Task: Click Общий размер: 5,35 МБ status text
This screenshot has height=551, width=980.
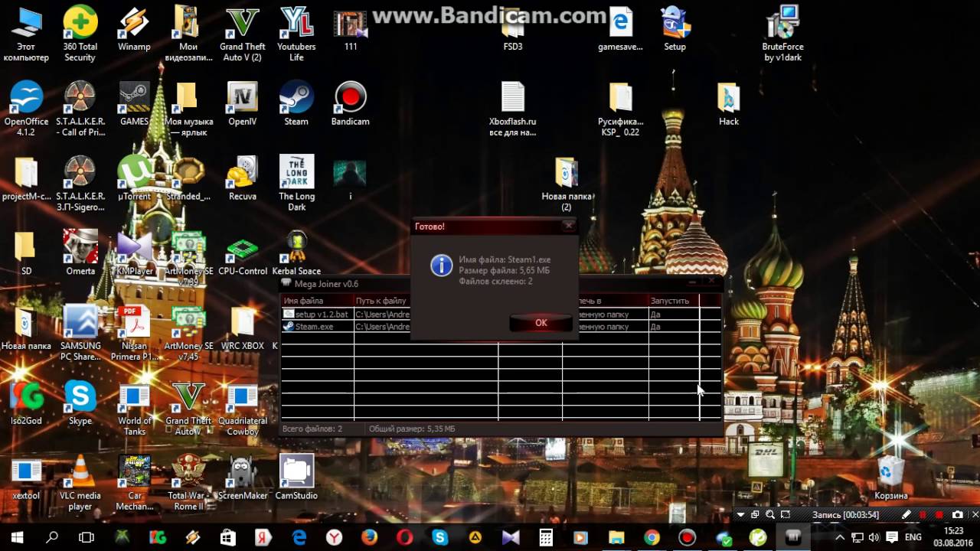Action: [x=412, y=429]
